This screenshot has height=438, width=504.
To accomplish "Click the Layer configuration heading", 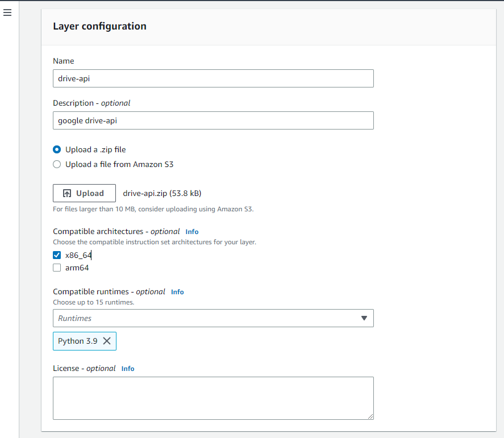I will 99,26.
